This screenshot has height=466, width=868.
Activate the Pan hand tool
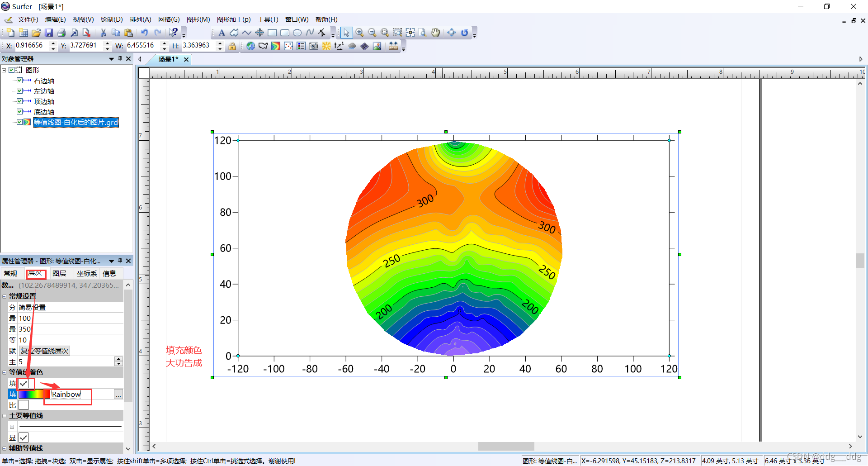(435, 33)
